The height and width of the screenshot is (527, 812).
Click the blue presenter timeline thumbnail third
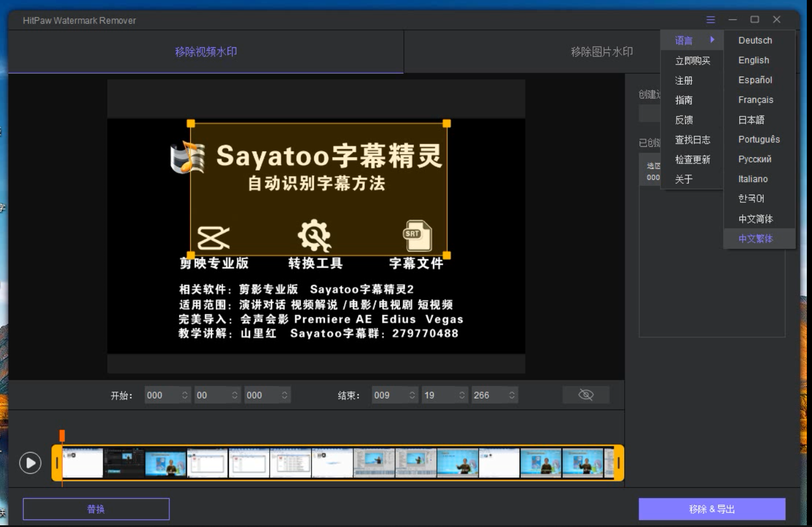coord(165,463)
